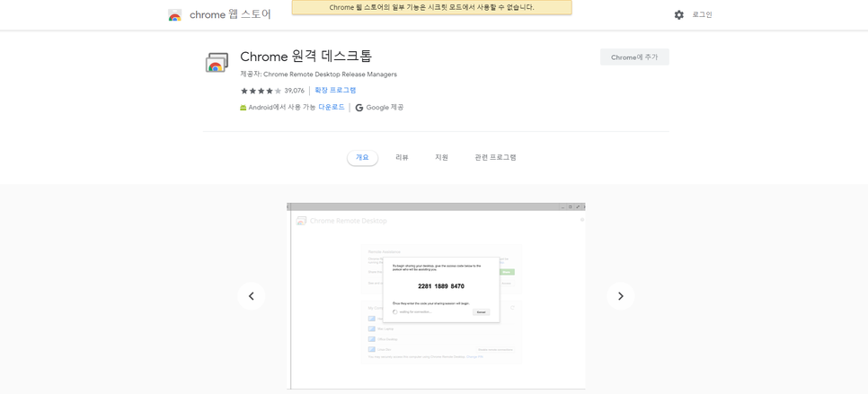The height and width of the screenshot is (394, 868).
Task: Open the 지원 tab
Action: tap(441, 157)
